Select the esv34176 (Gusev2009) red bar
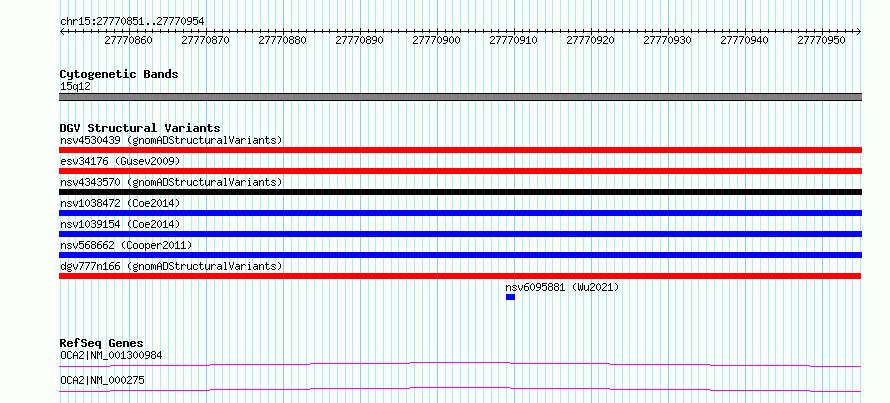The width and height of the screenshot is (890, 403). 460,171
